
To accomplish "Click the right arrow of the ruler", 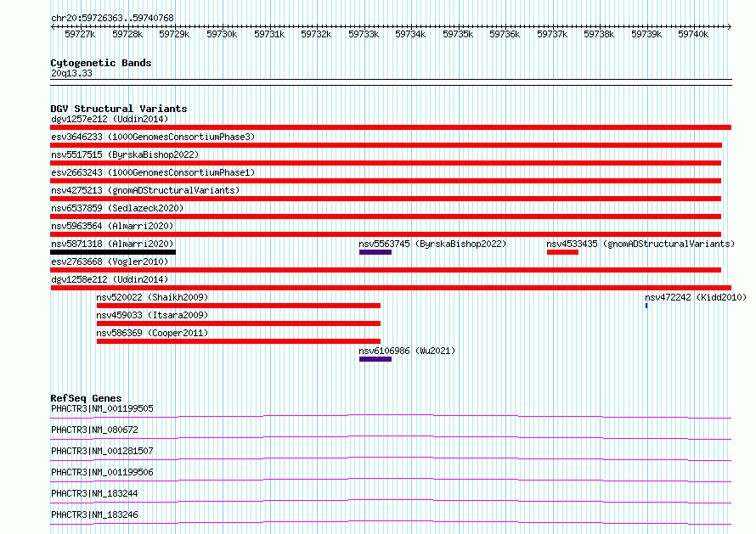I will [x=730, y=26].
